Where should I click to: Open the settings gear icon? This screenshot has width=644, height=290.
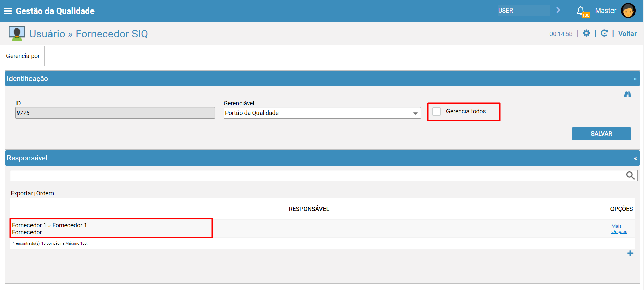click(586, 33)
